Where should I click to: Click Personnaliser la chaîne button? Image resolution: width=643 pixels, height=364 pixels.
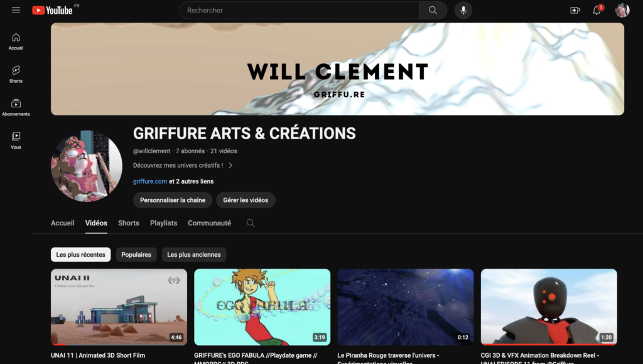(x=173, y=200)
